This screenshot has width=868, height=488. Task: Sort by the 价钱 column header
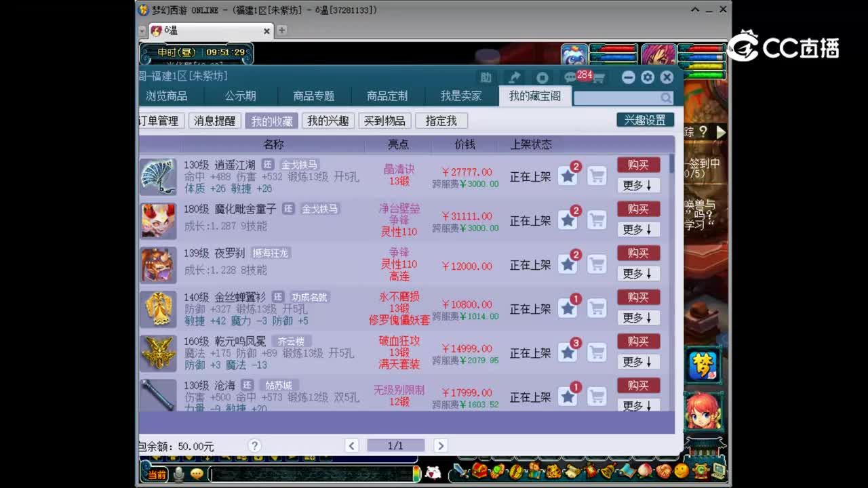tap(465, 144)
